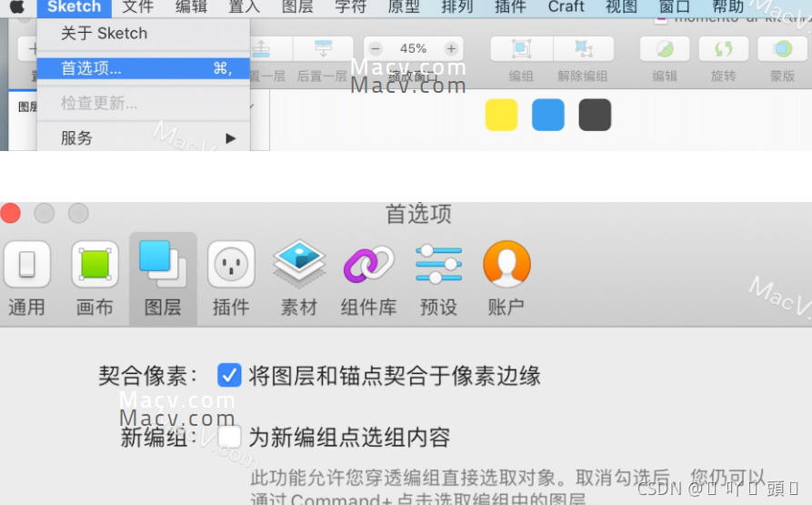Open the 置入 menu
812x505 pixels.
(x=245, y=6)
